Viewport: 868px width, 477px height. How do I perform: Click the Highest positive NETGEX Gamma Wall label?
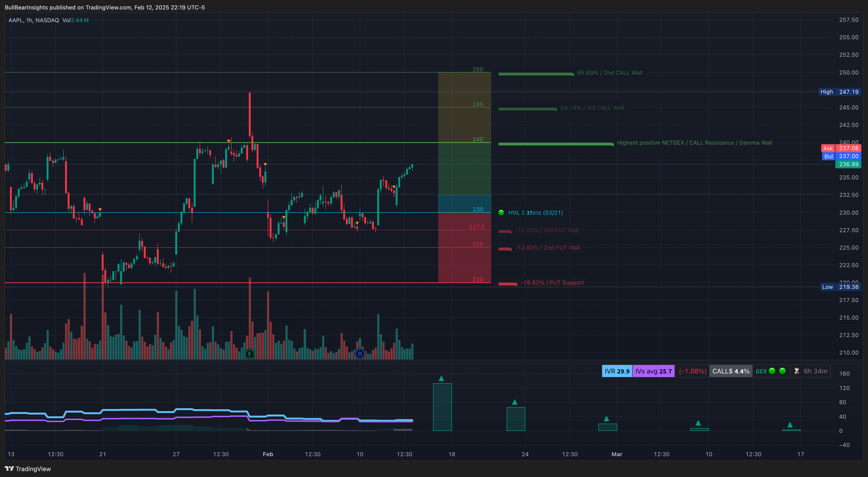pos(694,143)
